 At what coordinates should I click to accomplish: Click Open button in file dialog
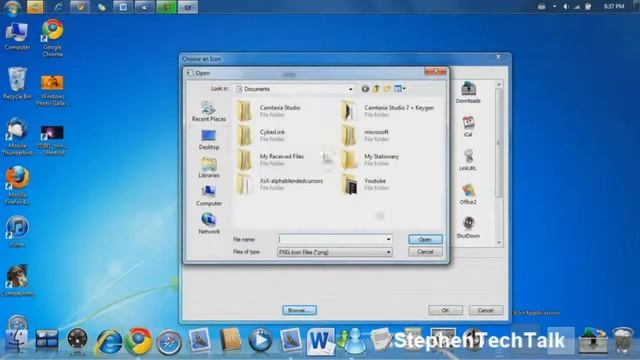(425, 240)
